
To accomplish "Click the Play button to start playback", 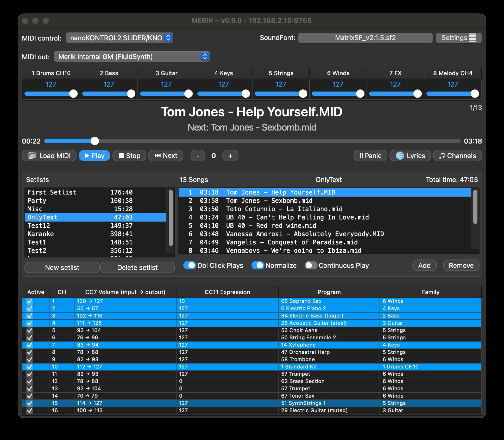I will tap(94, 156).
